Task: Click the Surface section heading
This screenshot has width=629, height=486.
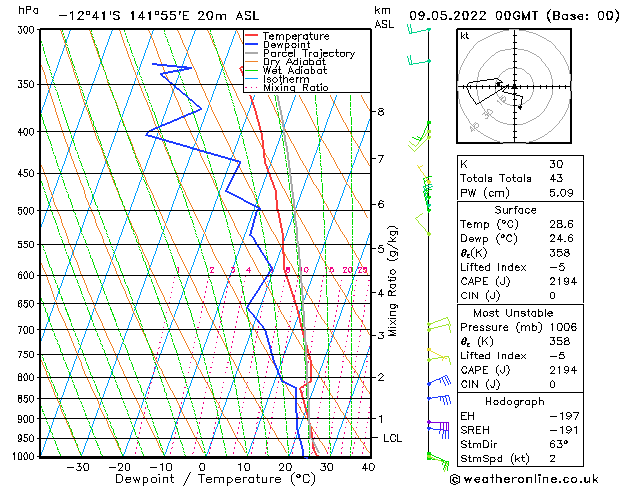Action: [515, 210]
